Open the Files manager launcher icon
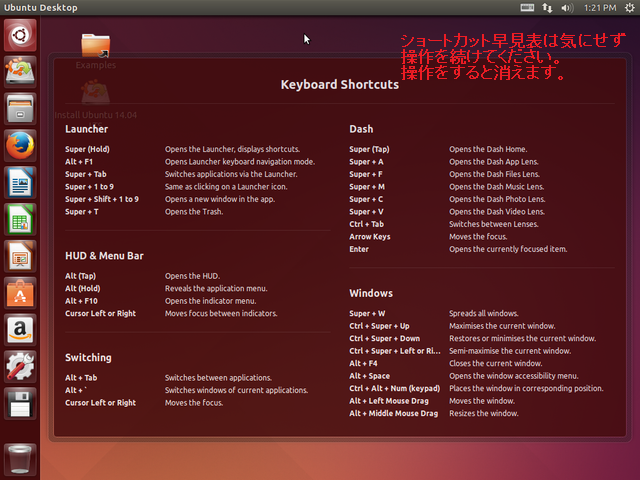Image resolution: width=640 pixels, height=480 pixels. coord(20,109)
